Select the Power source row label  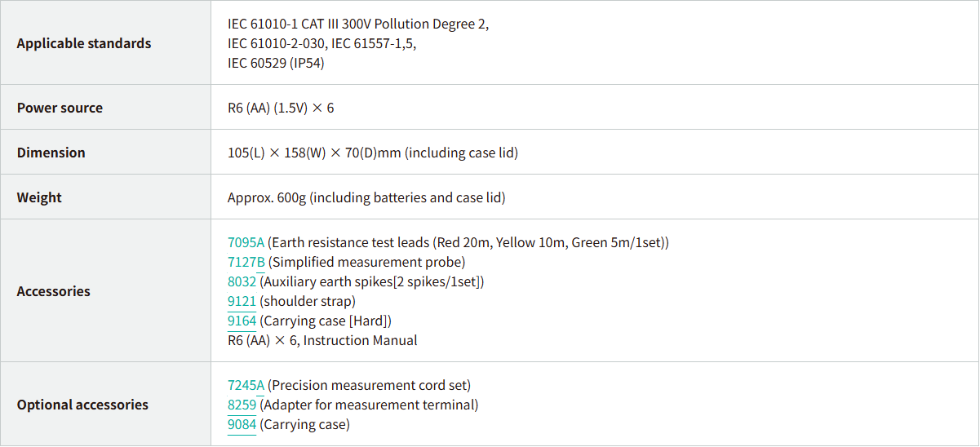[x=60, y=108]
